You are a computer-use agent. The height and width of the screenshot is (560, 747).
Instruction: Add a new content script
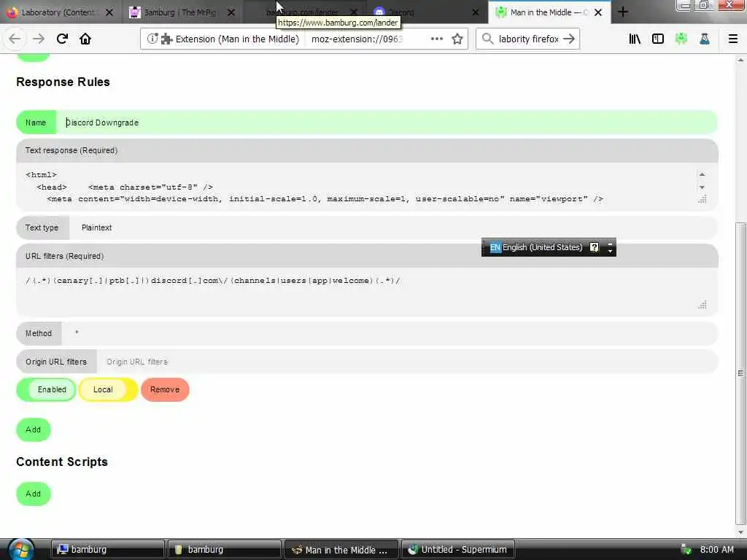click(34, 494)
